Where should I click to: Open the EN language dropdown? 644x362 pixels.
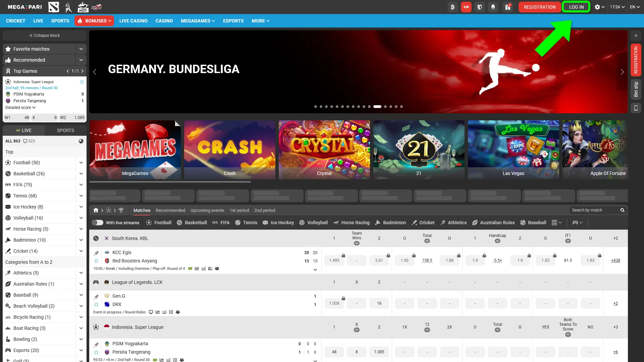pos(635,7)
